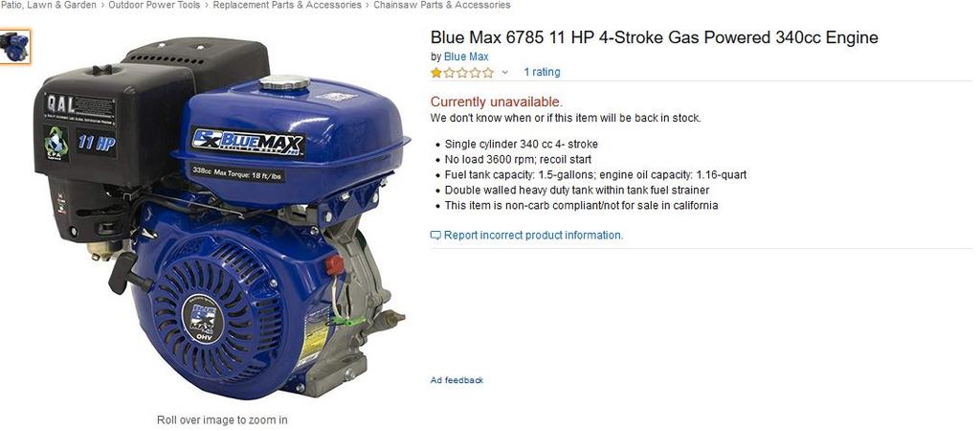Open Replacement Parts & Accessories breadcrumb
Viewport: 980px width, 431px height.
[287, 5]
